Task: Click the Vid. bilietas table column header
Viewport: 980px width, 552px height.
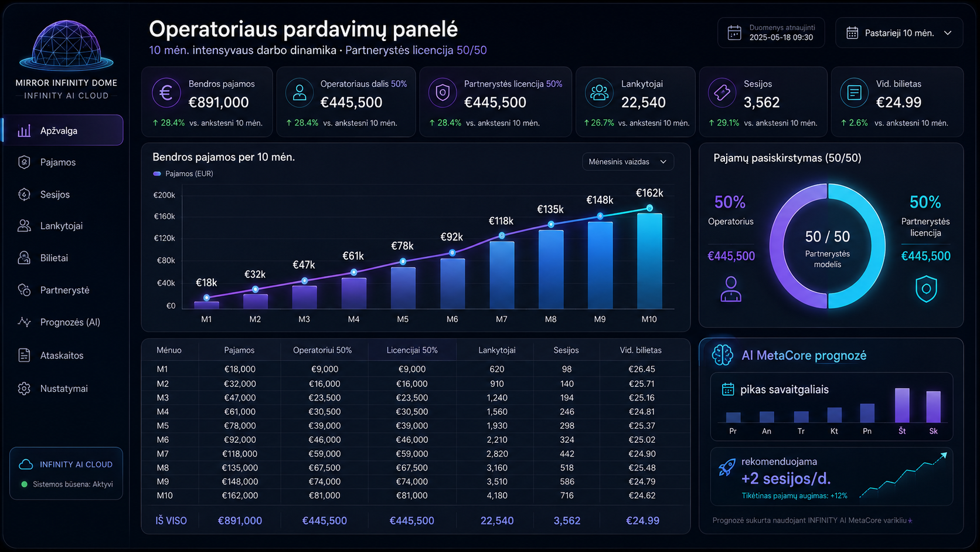Action: (641, 350)
